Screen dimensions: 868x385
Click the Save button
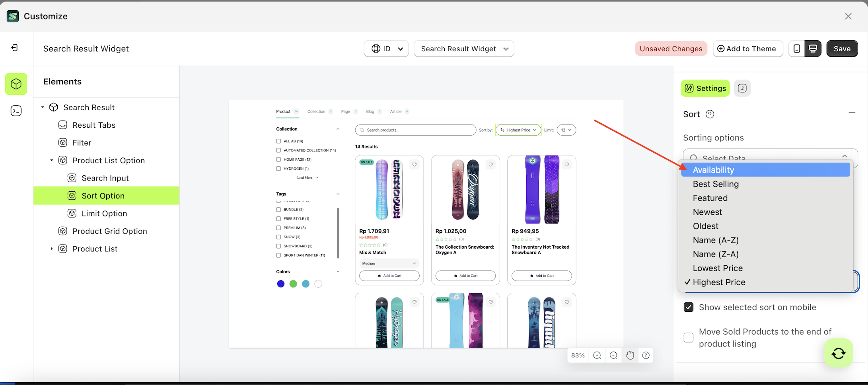tap(842, 49)
